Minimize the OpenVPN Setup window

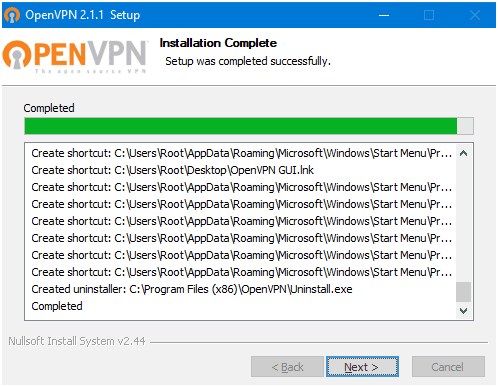(x=384, y=15)
